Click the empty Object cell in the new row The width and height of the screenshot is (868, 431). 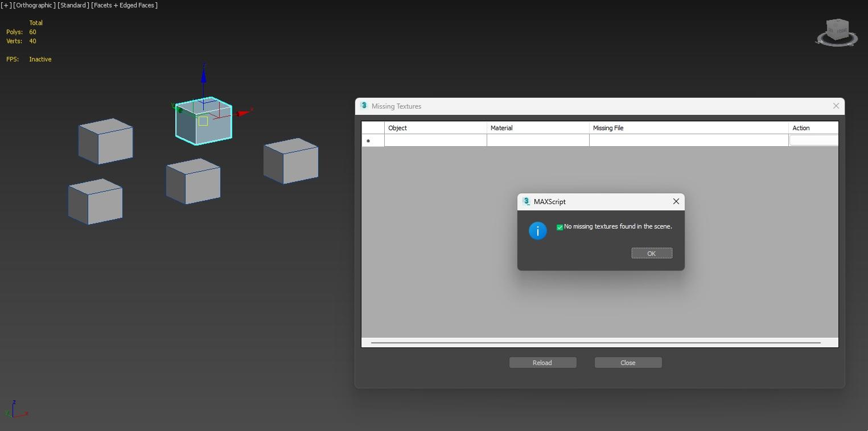tap(435, 140)
